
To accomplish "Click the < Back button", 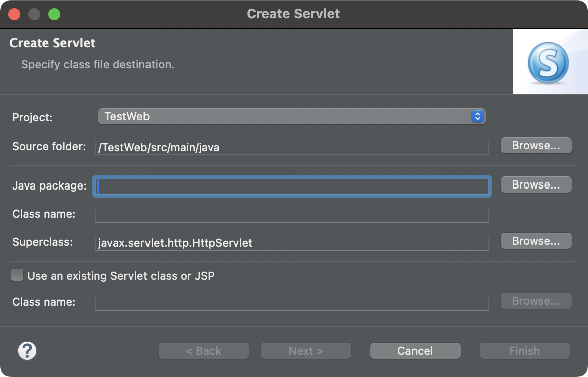I will pyautogui.click(x=204, y=351).
